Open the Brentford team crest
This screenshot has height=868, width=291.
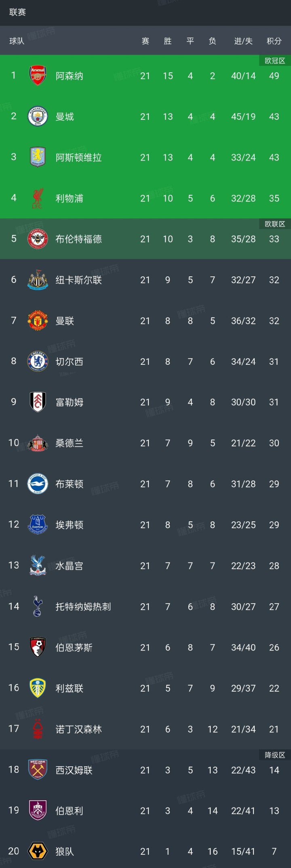click(x=38, y=239)
